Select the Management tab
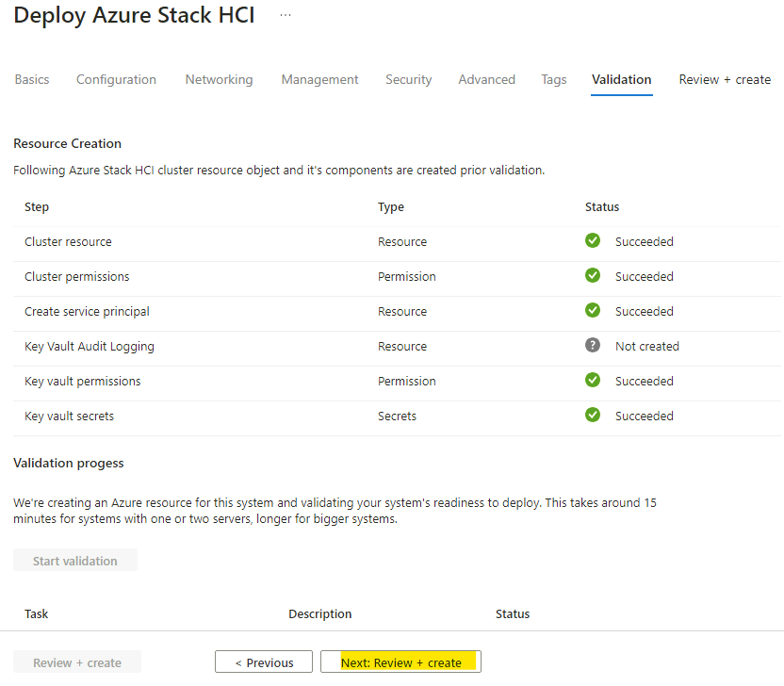Image resolution: width=784 pixels, height=686 pixels. (320, 79)
